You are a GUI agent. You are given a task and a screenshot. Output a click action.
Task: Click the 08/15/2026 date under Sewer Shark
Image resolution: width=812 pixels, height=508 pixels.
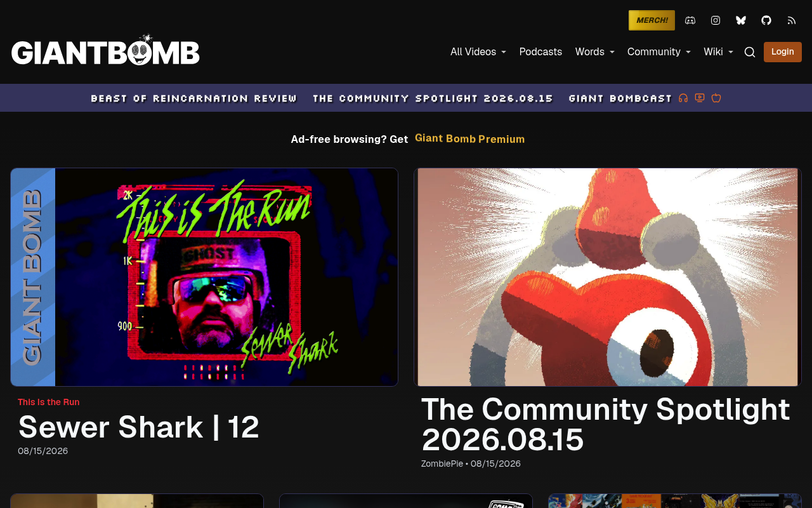(x=43, y=451)
